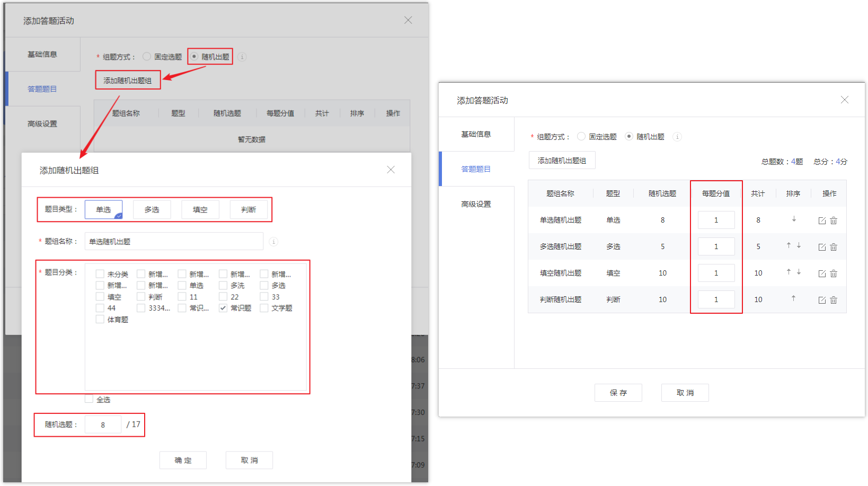Delete the 填空随机出题 group with trash icon

(x=834, y=273)
